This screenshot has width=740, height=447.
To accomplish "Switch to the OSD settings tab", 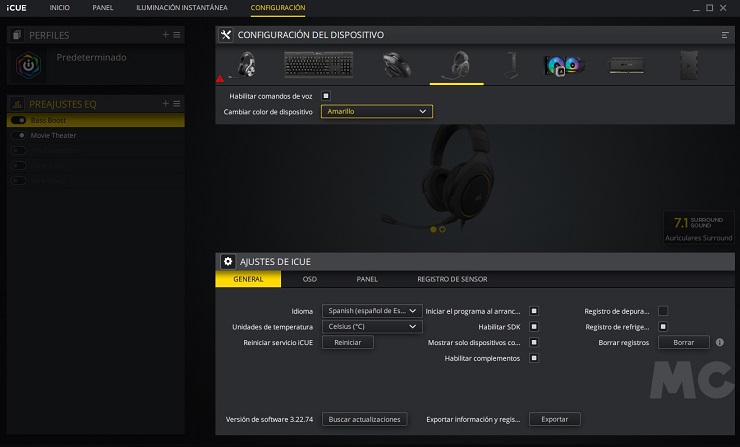I will [310, 280].
